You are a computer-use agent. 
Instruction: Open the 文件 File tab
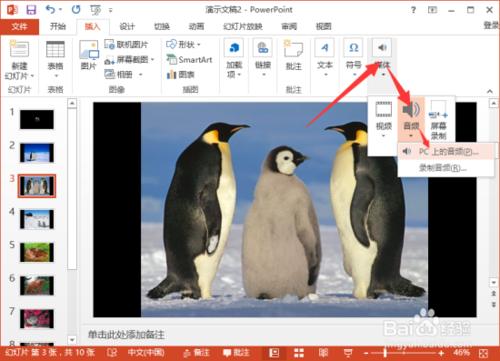19,26
